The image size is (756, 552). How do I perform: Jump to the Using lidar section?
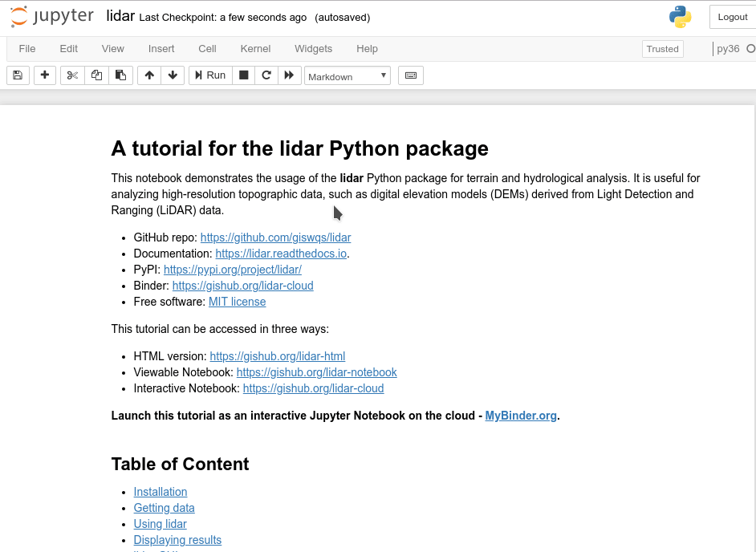(x=160, y=524)
